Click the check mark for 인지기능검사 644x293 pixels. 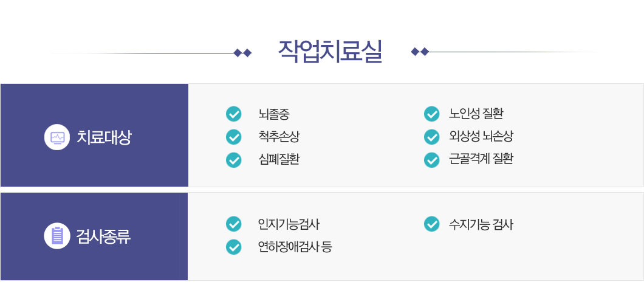tap(234, 224)
